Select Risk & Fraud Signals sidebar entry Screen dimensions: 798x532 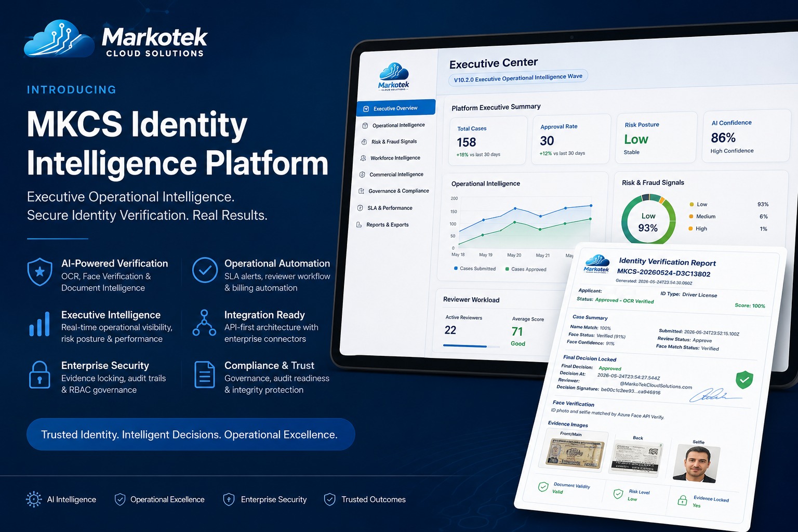coord(389,141)
